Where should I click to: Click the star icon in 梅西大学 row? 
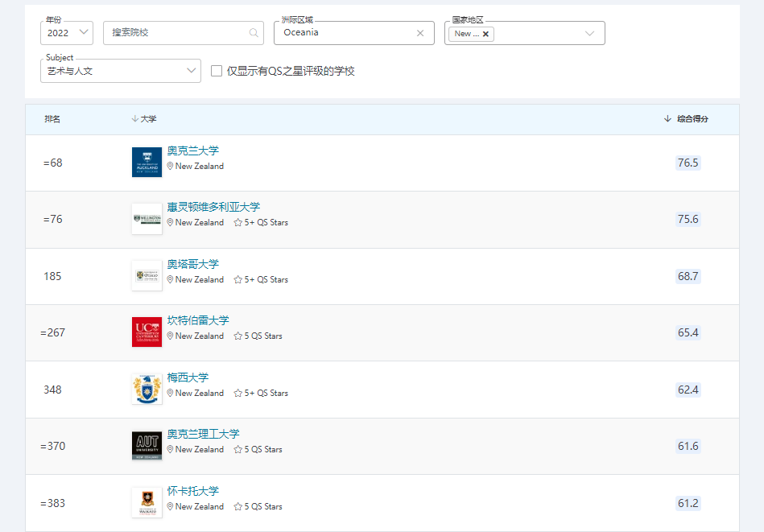point(237,393)
